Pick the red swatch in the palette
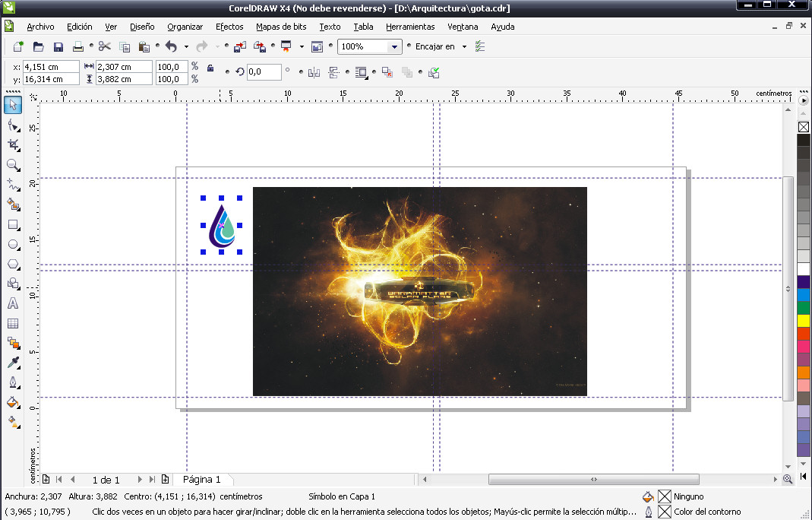The image size is (812, 520). tap(804, 333)
